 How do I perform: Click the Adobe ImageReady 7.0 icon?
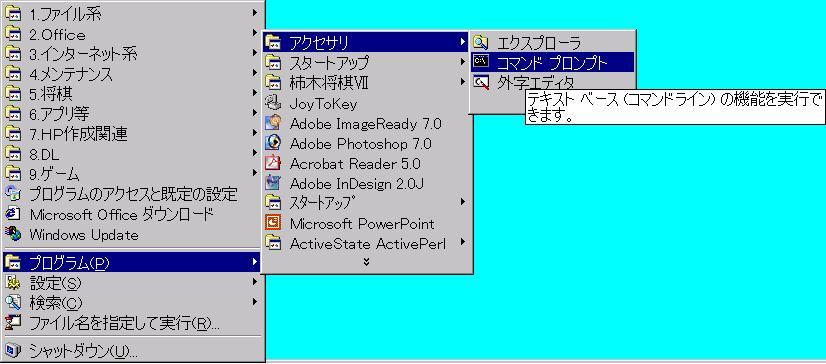(x=273, y=123)
